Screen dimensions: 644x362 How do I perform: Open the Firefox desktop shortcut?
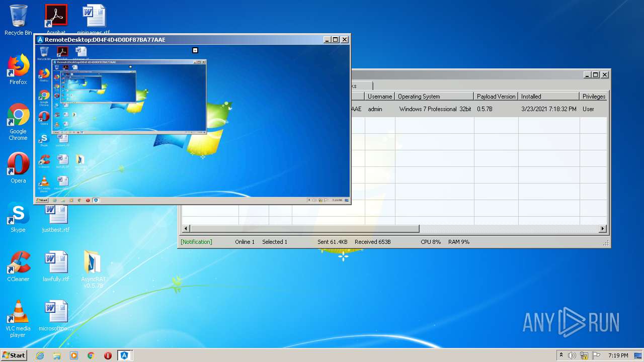[x=18, y=69]
